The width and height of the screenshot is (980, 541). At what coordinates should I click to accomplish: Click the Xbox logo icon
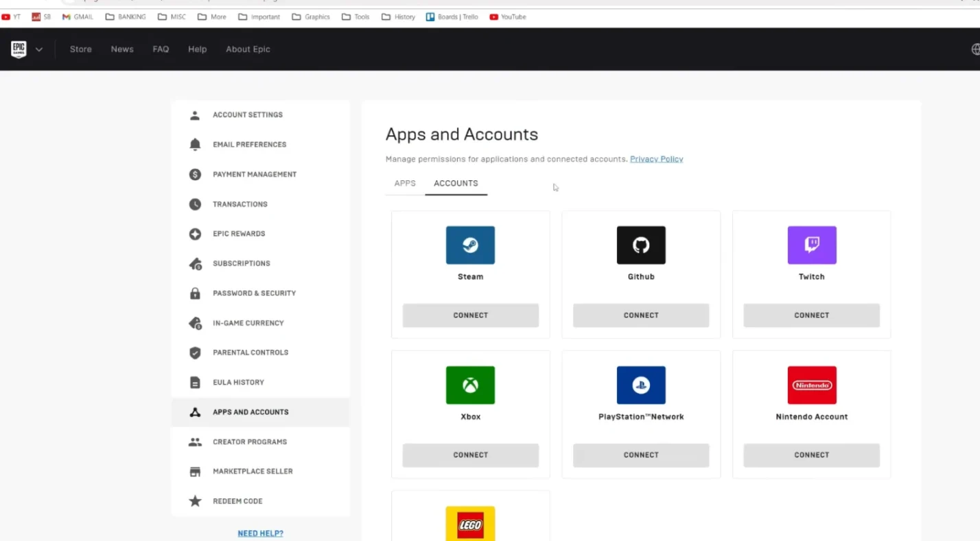pyautogui.click(x=470, y=385)
